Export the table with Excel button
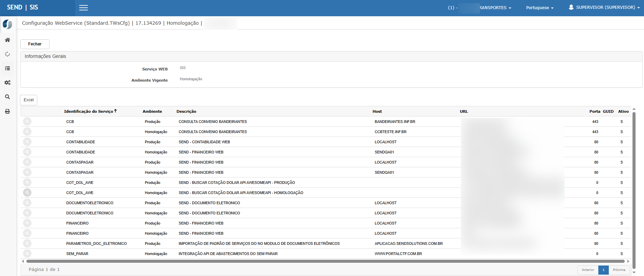Screen dimensions: 644x276 point(29,100)
